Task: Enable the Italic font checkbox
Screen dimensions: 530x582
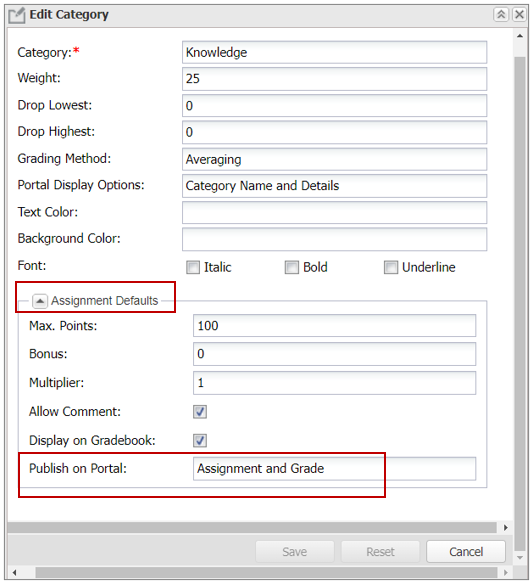Action: 193,268
